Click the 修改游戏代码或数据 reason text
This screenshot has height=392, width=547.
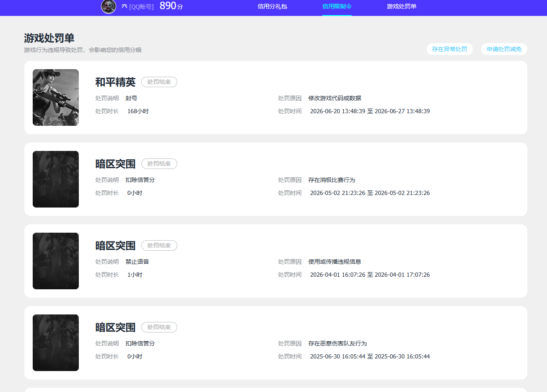coord(334,98)
